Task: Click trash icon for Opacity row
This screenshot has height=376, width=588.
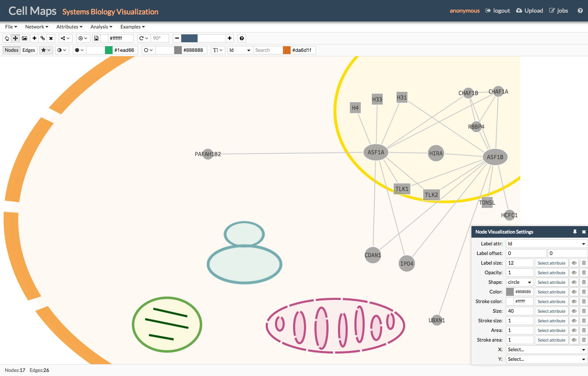Action: 584,273
